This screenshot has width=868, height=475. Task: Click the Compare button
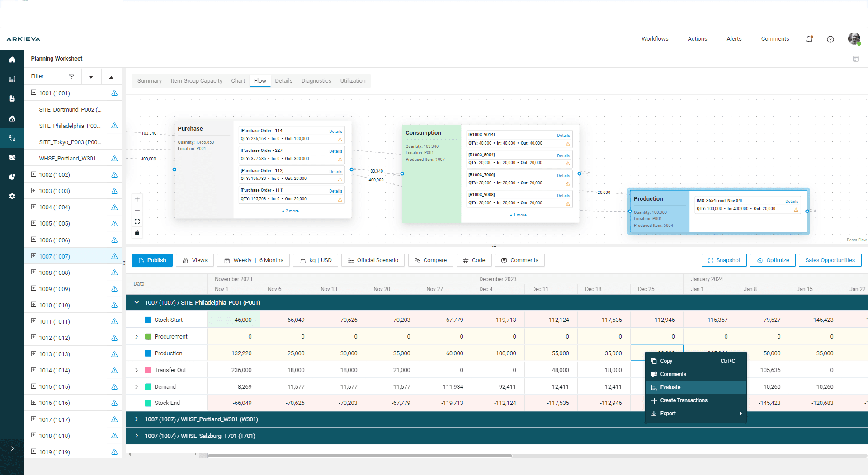[x=430, y=260]
